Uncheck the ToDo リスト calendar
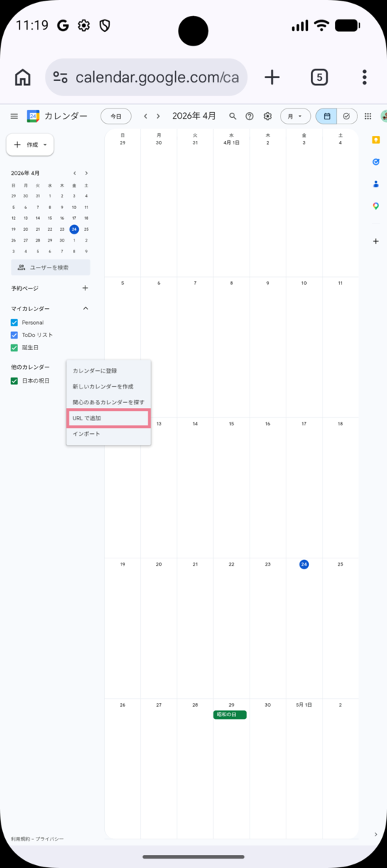387x868 pixels. (14, 335)
